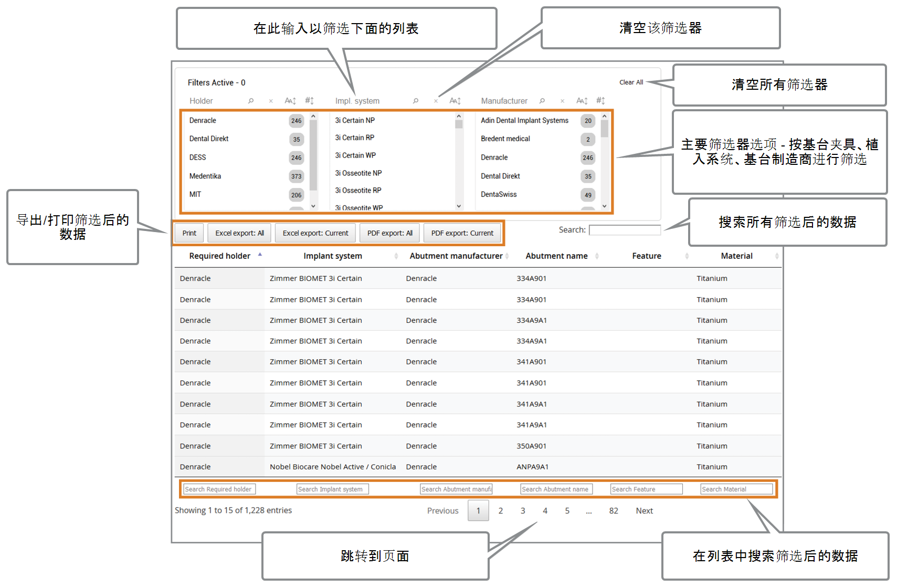Jump to page 82 of results

coord(614,511)
